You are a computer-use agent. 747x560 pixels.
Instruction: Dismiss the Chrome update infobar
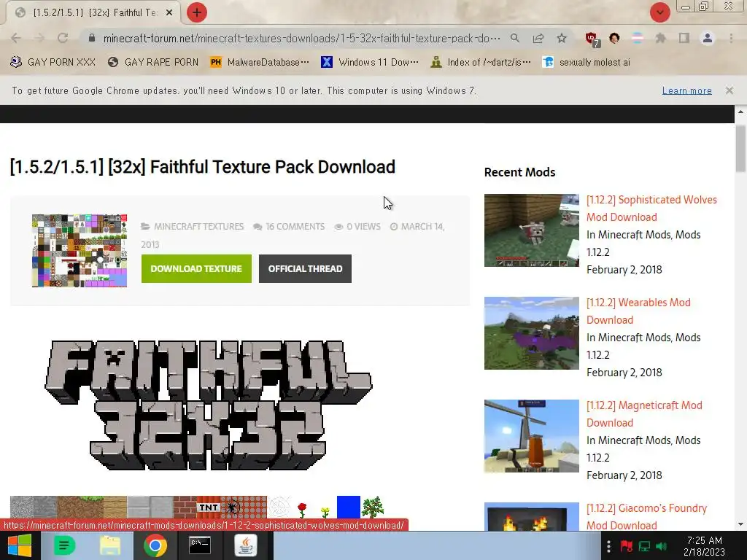[x=729, y=90]
